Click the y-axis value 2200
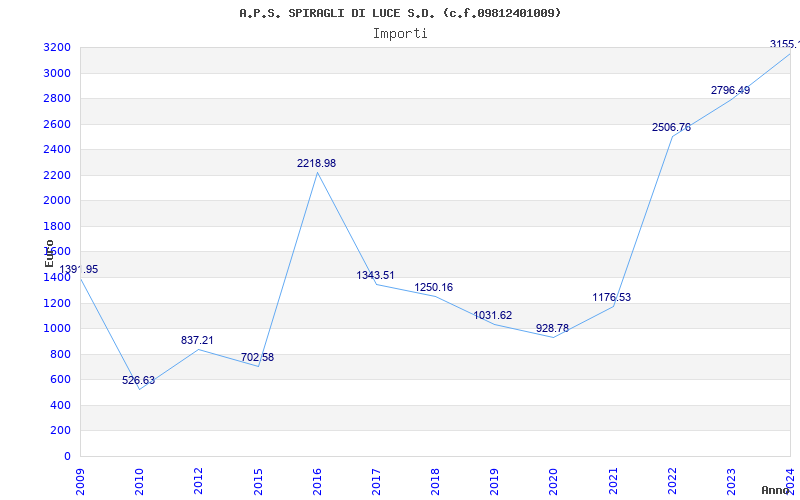The image size is (800, 500). pos(57,176)
